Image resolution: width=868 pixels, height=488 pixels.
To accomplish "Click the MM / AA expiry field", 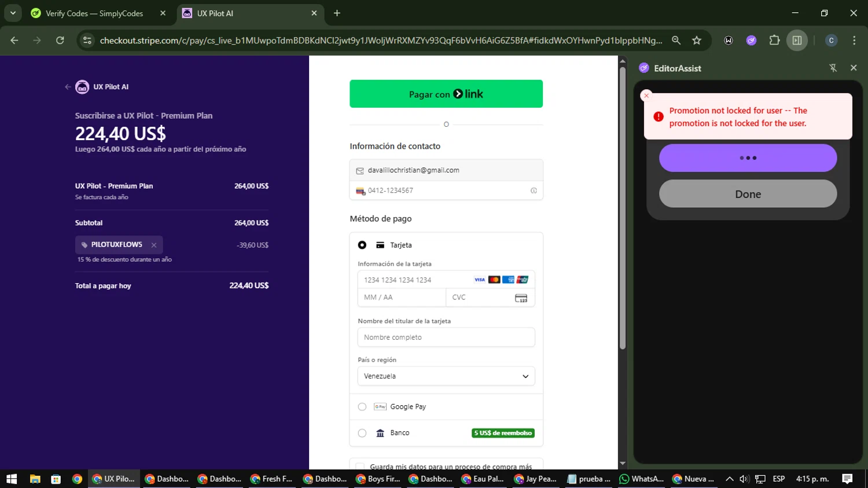I will point(402,298).
